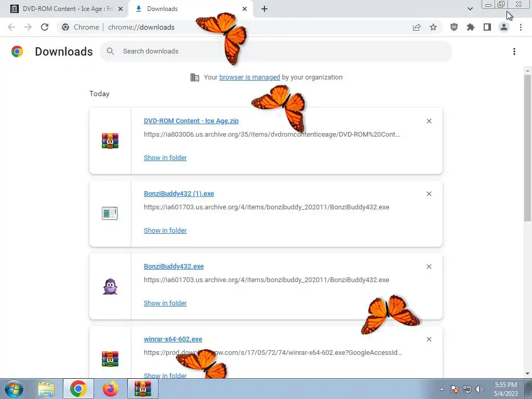Click the volume speaker tray icon
Screen dimensions: 532x399
pyautogui.click(x=480, y=389)
